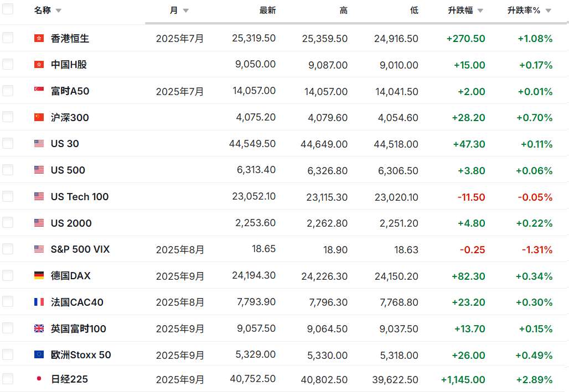Image resolution: width=569 pixels, height=392 pixels.
Task: Open the US Tech 100 link
Action: 80,196
